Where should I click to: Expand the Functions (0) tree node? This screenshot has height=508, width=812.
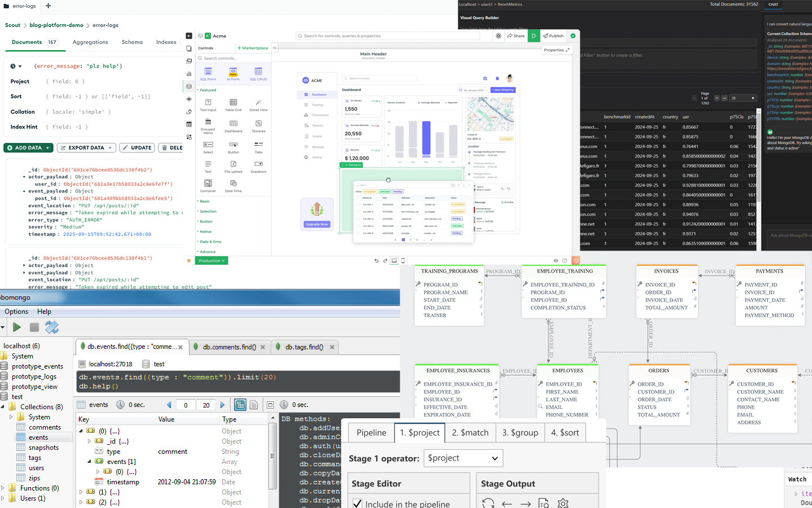tap(3, 488)
